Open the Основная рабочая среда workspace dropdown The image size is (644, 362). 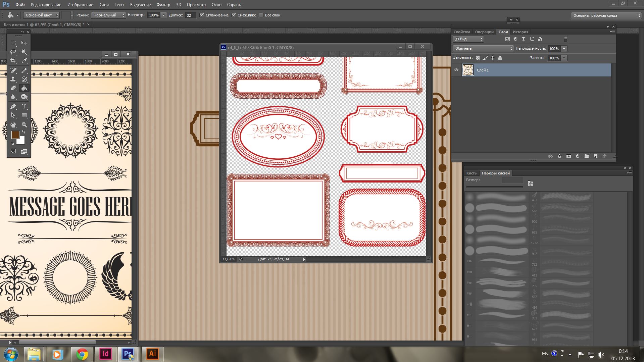(x=606, y=15)
